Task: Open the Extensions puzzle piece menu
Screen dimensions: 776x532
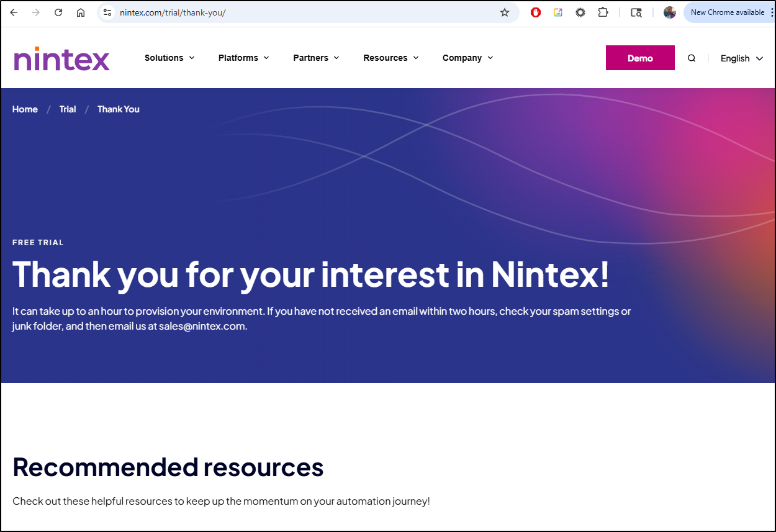Action: tap(603, 12)
